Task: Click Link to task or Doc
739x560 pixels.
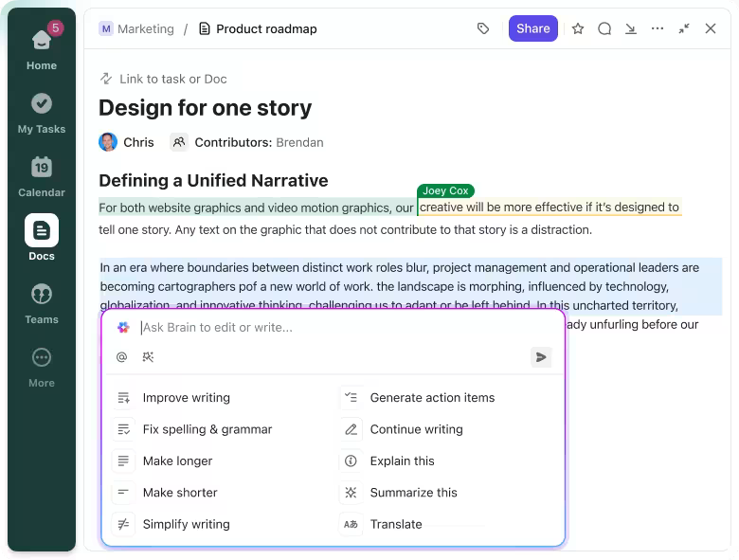Action: [x=172, y=79]
